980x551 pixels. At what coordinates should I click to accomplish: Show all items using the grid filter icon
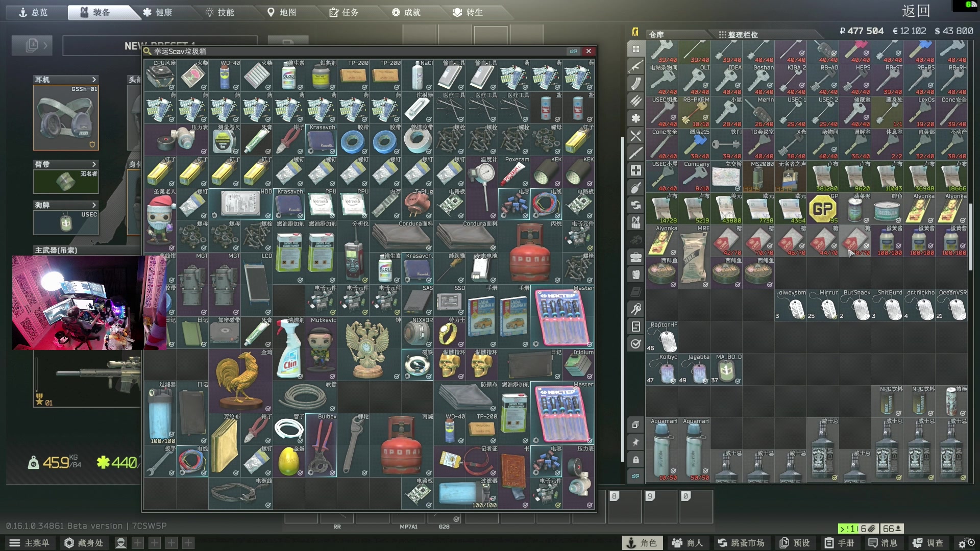click(635, 49)
